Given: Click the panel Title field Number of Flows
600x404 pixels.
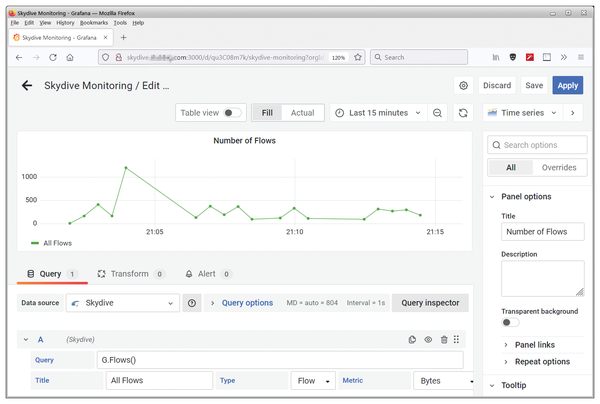Looking at the screenshot, I should click(543, 232).
